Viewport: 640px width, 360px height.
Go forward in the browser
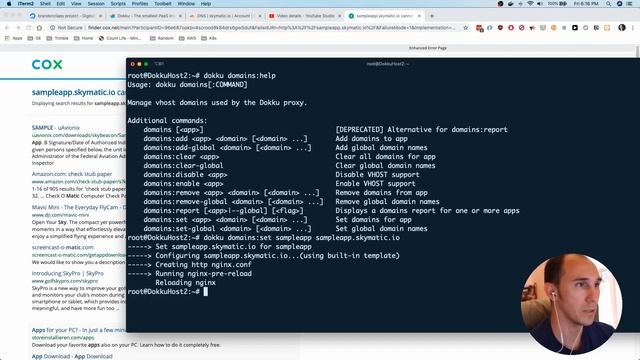18,28
